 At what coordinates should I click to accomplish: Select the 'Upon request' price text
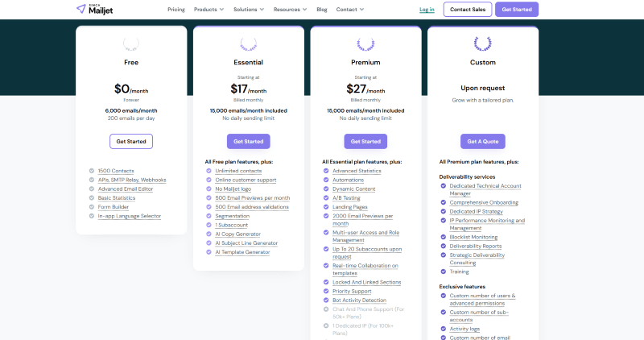482,88
